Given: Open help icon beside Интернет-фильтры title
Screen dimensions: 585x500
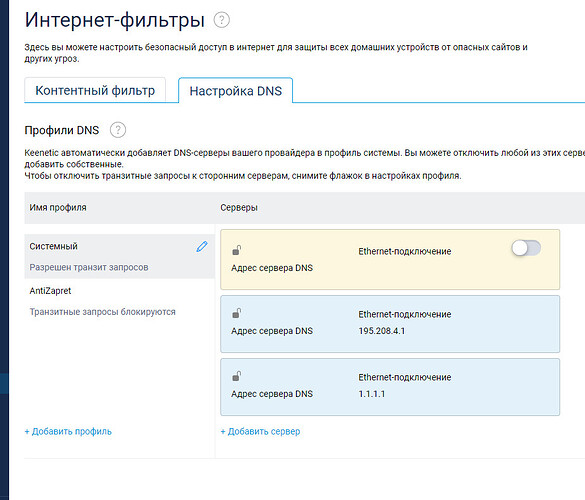Looking at the screenshot, I should [222, 20].
